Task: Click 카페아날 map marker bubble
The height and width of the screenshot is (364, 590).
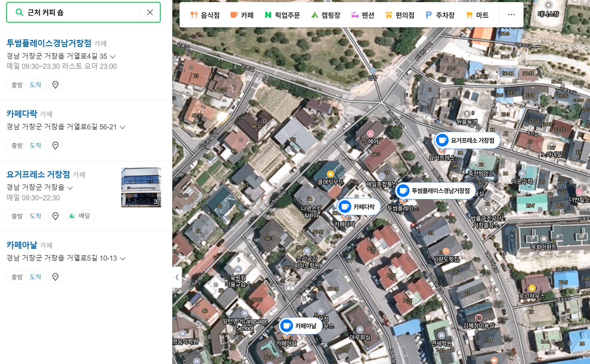Action: tap(300, 326)
